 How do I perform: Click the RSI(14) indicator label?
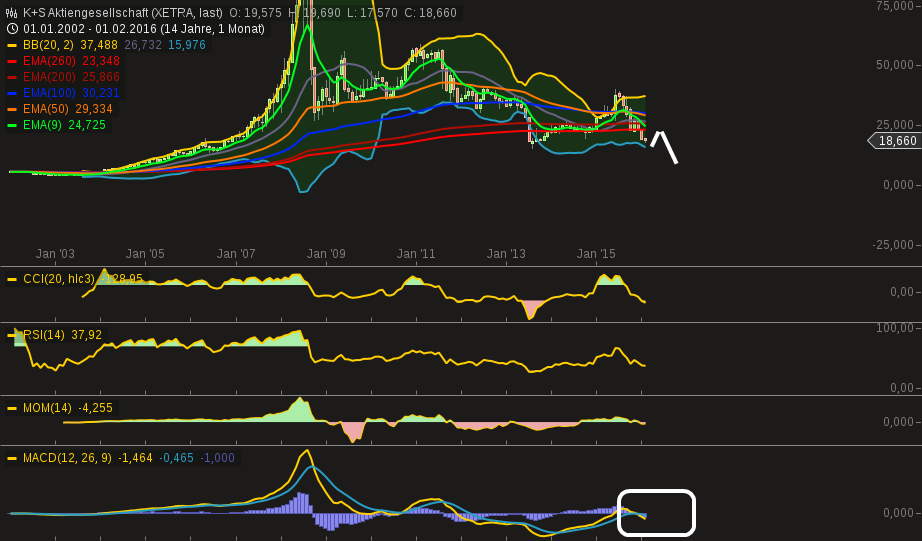tap(44, 335)
